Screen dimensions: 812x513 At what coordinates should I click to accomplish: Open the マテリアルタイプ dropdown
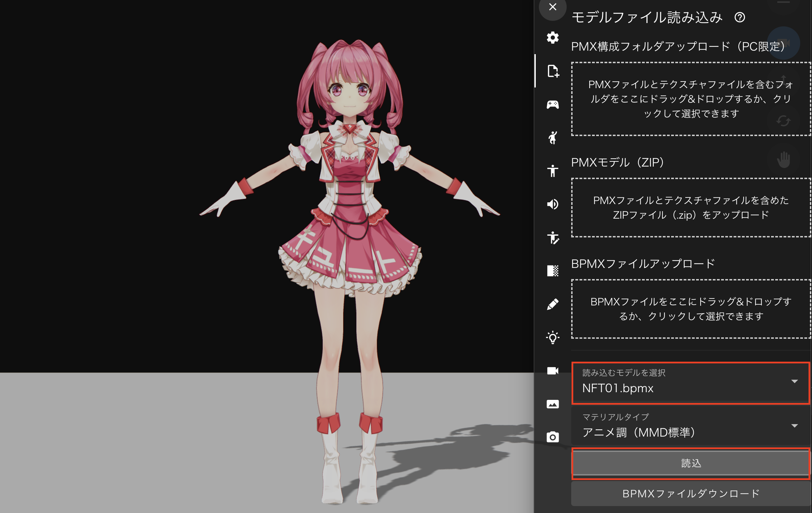tap(690, 426)
